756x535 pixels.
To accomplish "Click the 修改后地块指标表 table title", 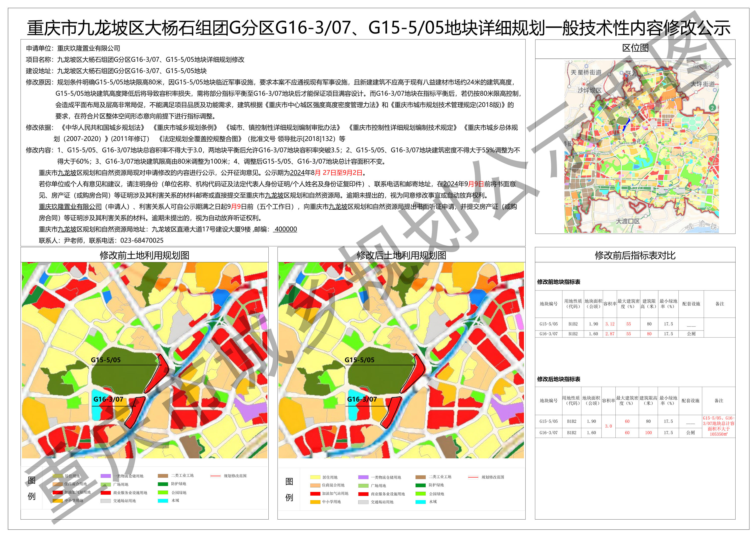I will click(x=559, y=379).
